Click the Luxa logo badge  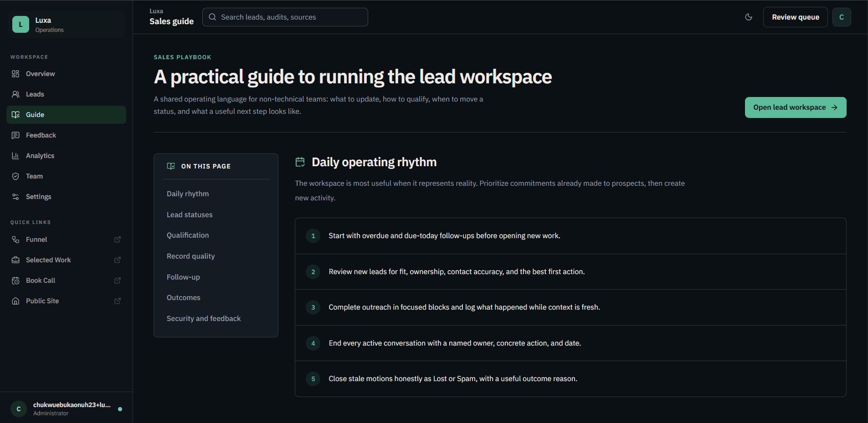21,25
